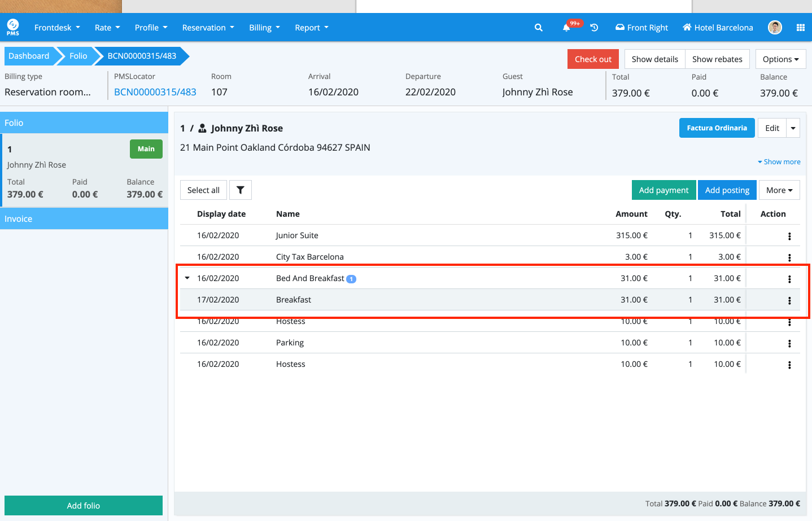
Task: Open the Billing menu
Action: [x=264, y=28]
